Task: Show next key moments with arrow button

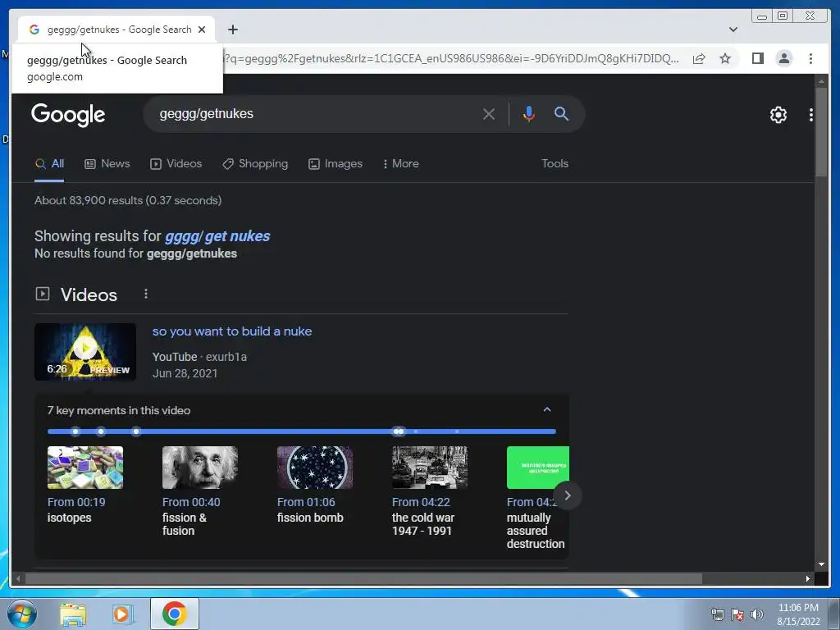Action: 568,495
